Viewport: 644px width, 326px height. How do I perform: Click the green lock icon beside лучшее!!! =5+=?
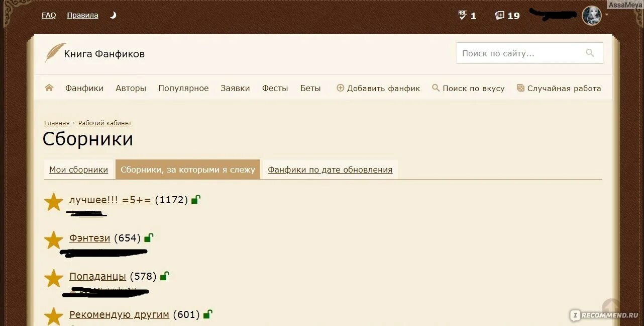196,199
